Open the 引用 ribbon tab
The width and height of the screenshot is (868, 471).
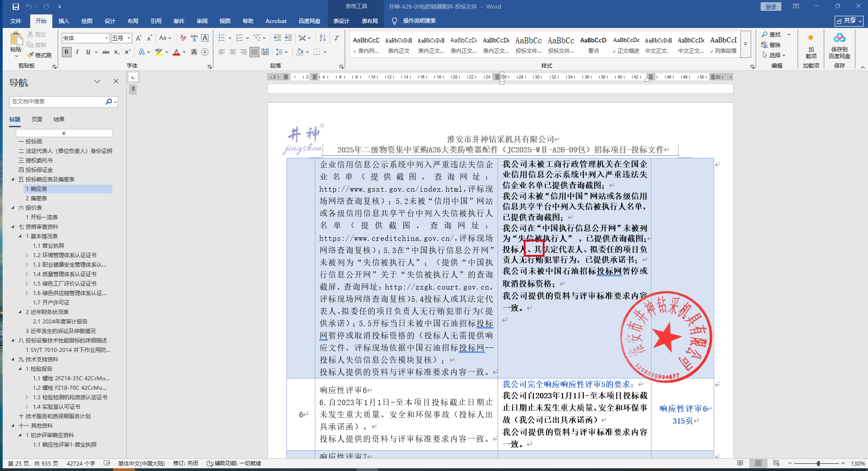coord(156,21)
